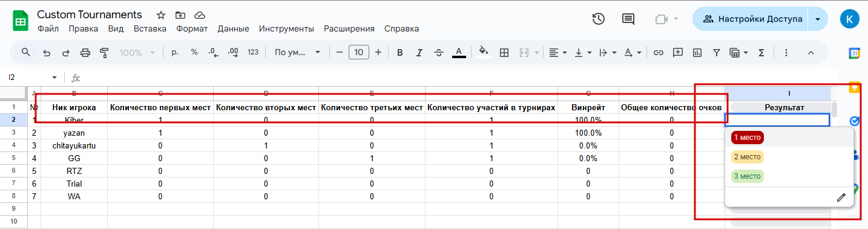
Task: Increase decimal places
Action: 233,53
